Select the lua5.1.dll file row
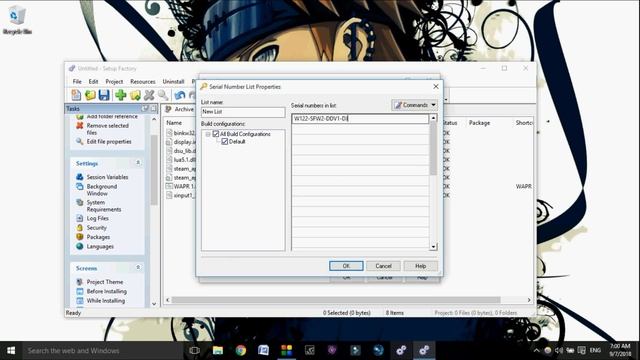640x360 pixels. (181, 160)
